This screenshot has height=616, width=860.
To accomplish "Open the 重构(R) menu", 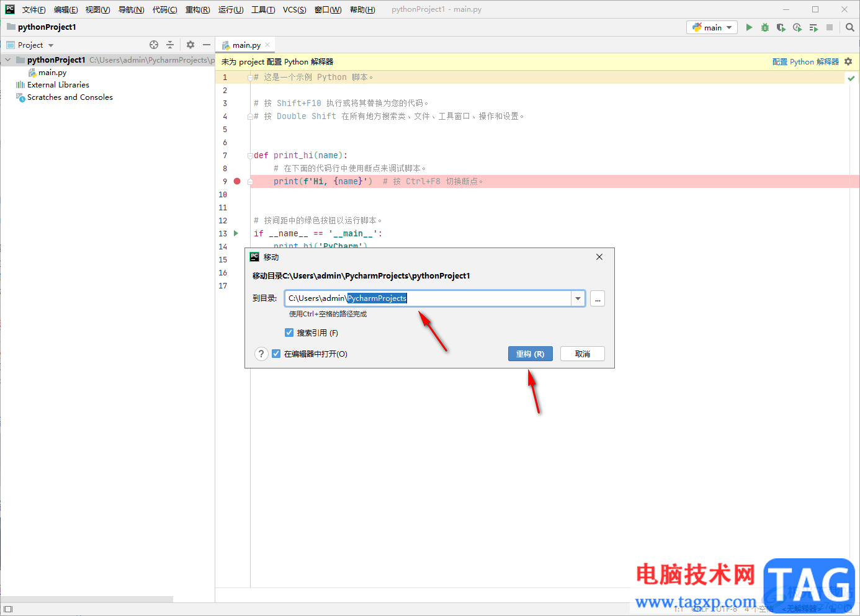I will [197, 9].
